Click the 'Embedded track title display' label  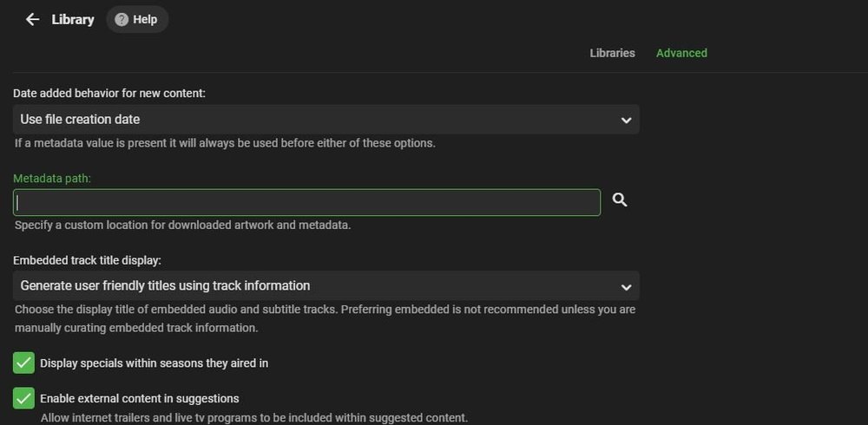click(x=87, y=259)
